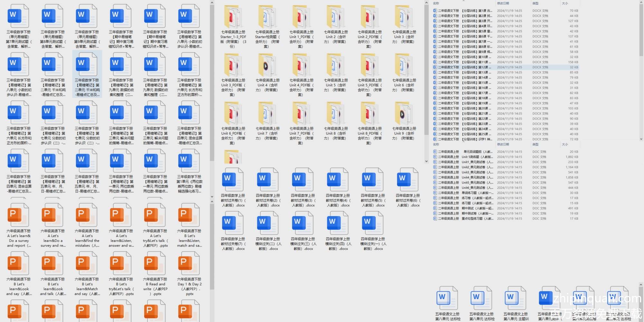Click scroll-down arrow of 二年级语文下册 list
The width and height of the screenshot is (644, 322).
[x=641, y=139]
